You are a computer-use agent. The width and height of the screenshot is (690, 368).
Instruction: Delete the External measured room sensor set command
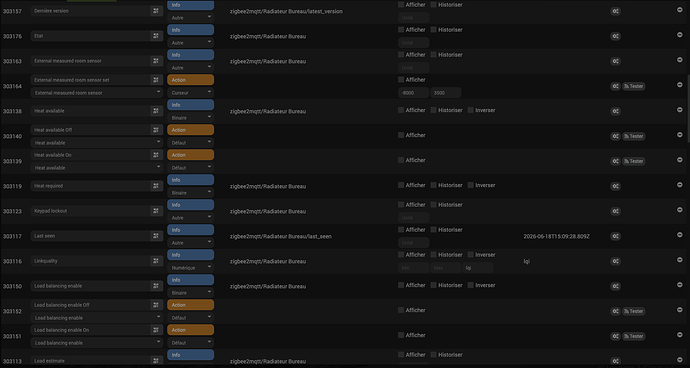pos(680,85)
